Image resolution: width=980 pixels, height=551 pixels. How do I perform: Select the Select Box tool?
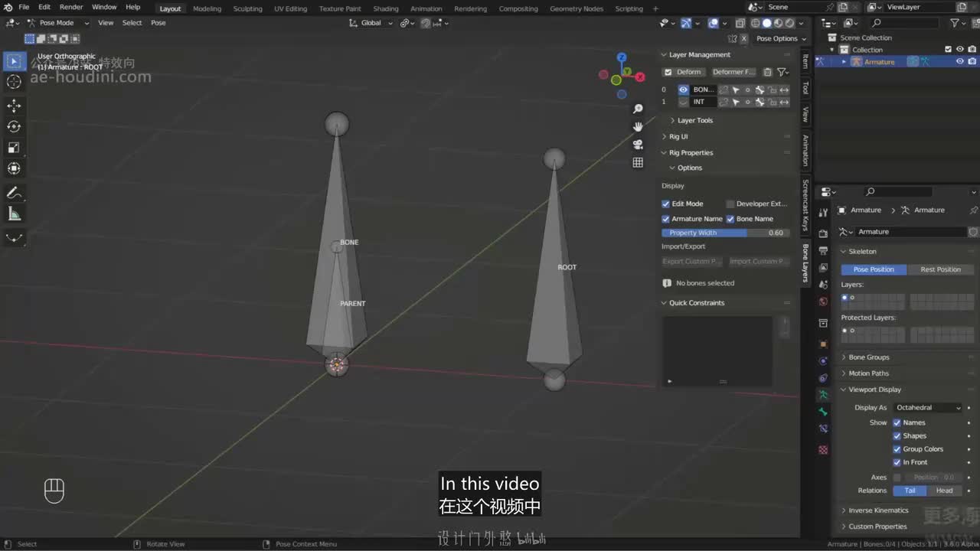pyautogui.click(x=14, y=61)
